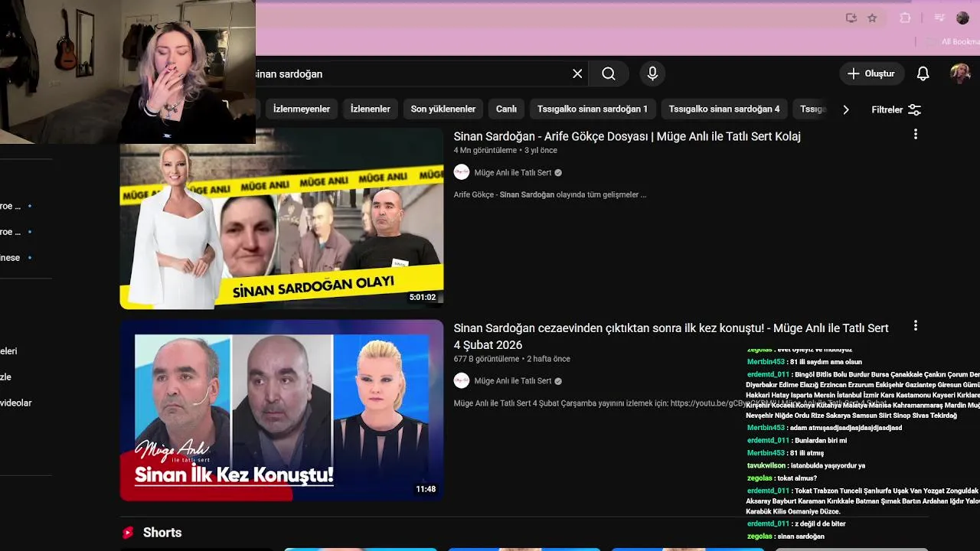The width and height of the screenshot is (980, 551).
Task: Click the Filtreler sliders icon
Action: pyautogui.click(x=914, y=109)
